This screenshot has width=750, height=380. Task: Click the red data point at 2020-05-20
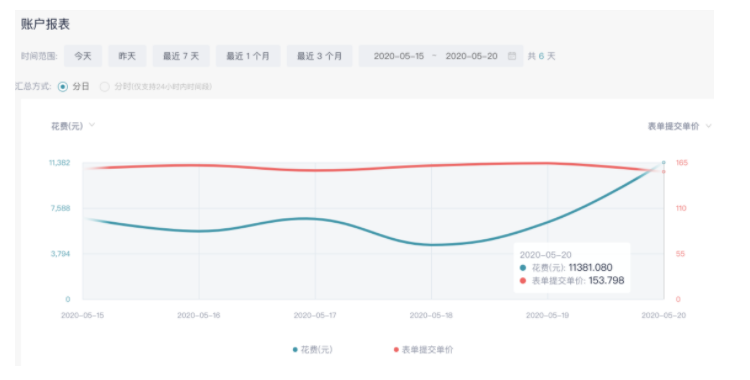coord(663,171)
